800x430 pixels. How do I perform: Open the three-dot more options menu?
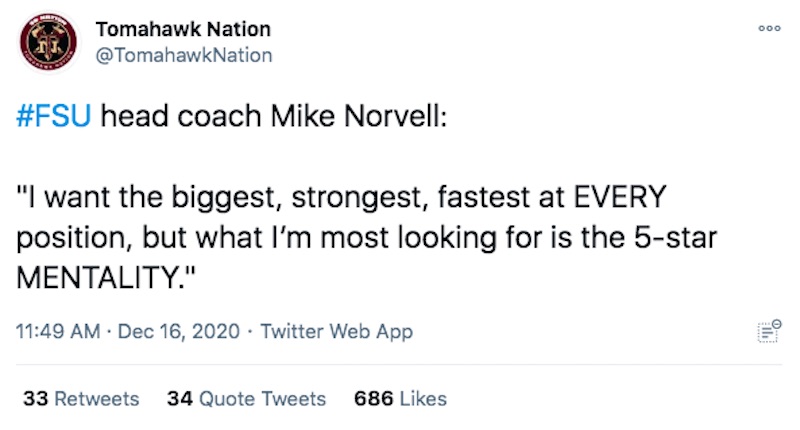(769, 29)
